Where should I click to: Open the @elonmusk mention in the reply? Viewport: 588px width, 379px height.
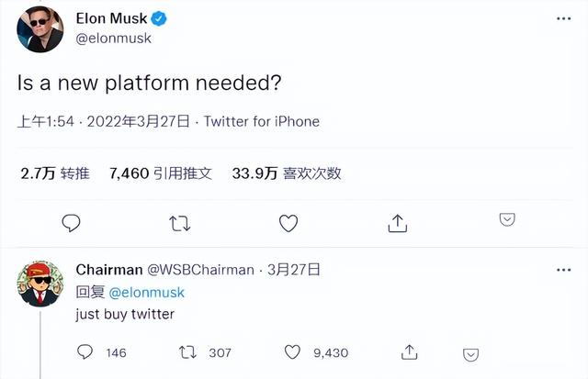click(x=147, y=292)
